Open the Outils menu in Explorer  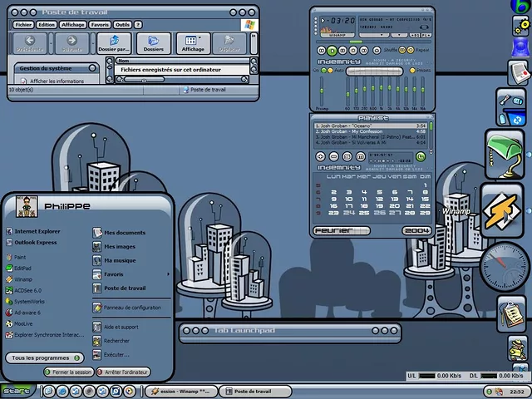point(122,25)
